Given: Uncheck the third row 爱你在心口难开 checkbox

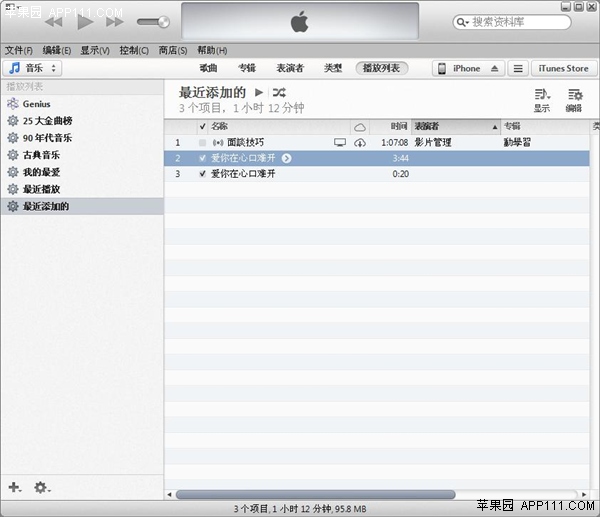Looking at the screenshot, I should pos(203,173).
